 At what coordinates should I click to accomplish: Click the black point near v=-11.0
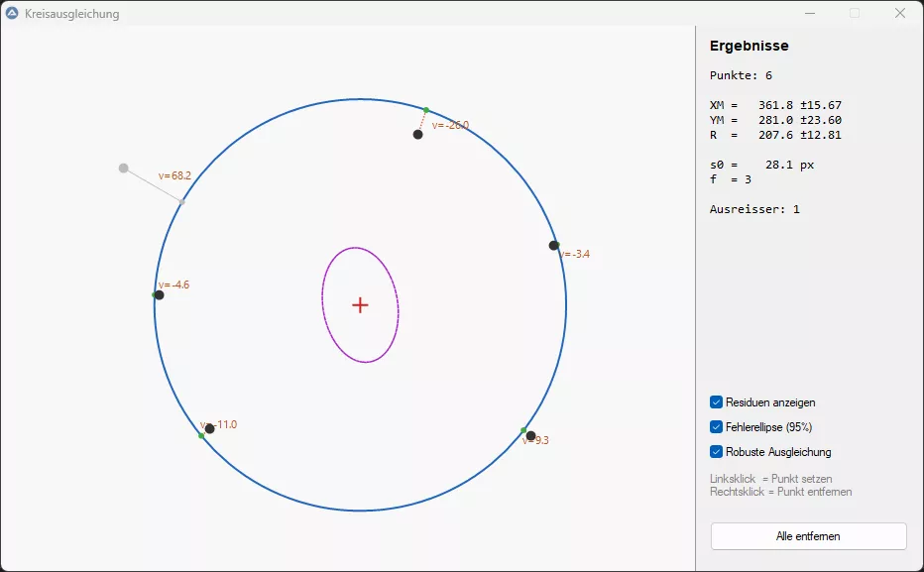(209, 429)
